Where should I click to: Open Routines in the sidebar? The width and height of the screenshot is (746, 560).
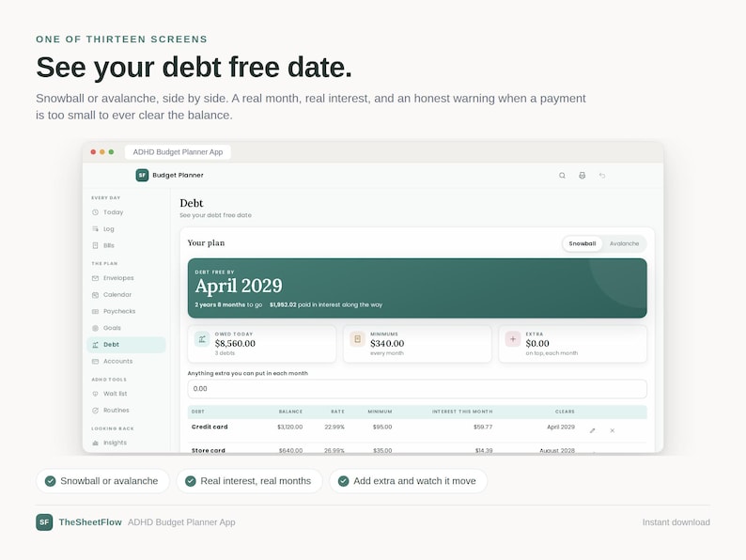(x=126, y=410)
